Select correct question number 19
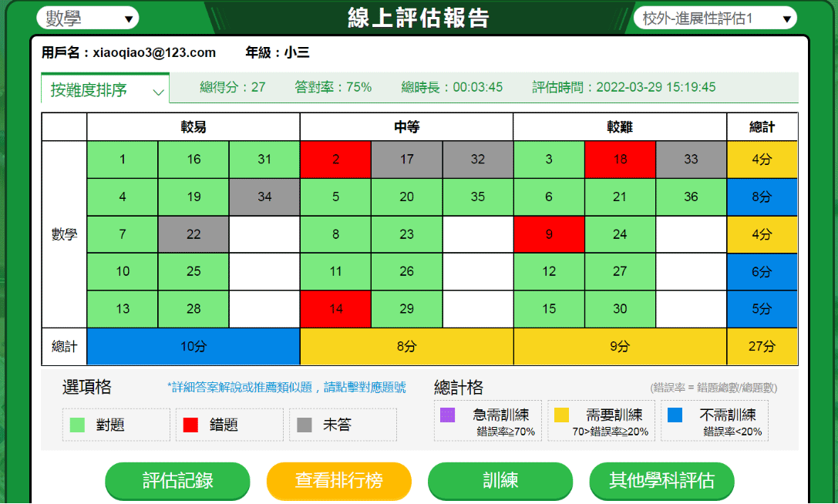Viewport: 838px width, 504px height. [x=194, y=197]
